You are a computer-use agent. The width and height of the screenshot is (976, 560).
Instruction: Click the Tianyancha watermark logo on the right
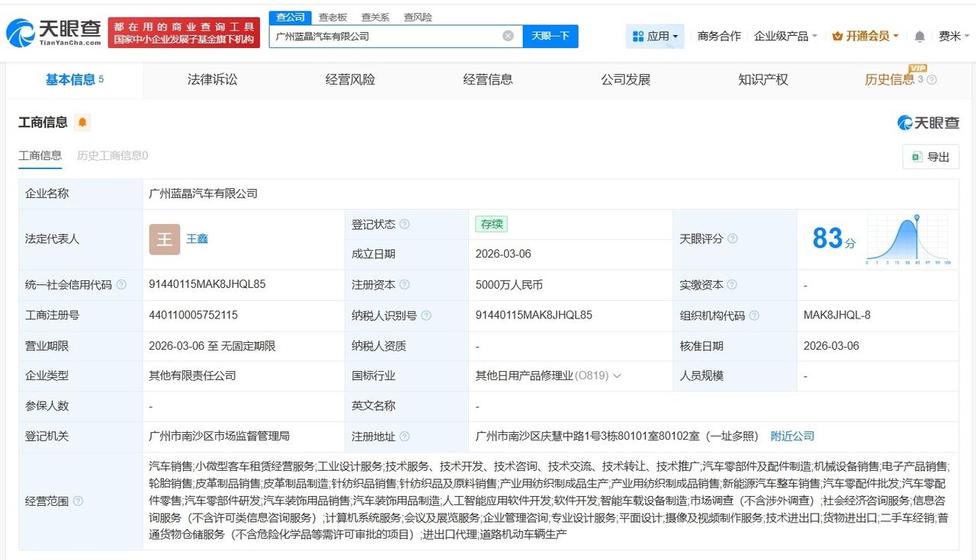click(929, 122)
